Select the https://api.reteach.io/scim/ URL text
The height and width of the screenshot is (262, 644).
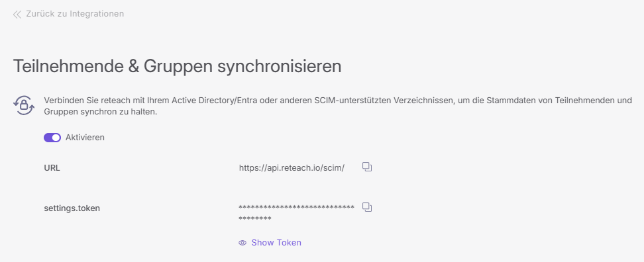[x=292, y=167]
